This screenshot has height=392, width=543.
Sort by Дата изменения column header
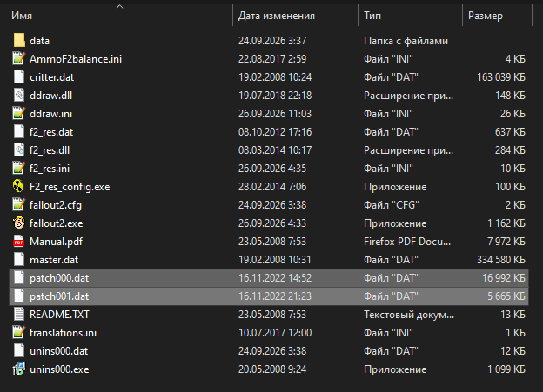point(277,16)
